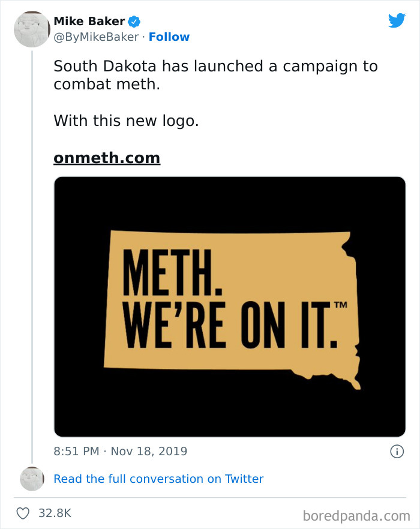Open the 8:51 PM Nov 18, 2019 timestamp
Image resolution: width=420 pixels, height=529 pixels.
pos(120,452)
